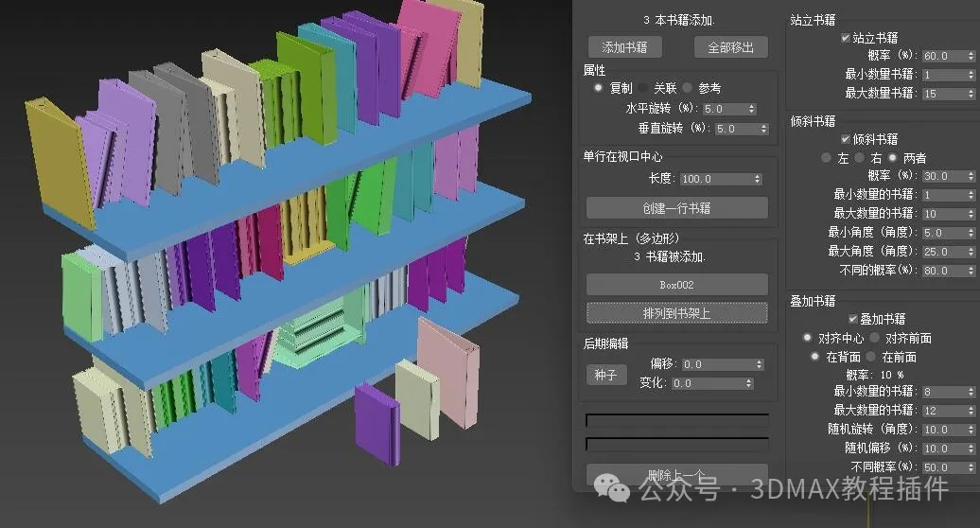
Task: Select the 在前面 radio option
Action: click(870, 357)
